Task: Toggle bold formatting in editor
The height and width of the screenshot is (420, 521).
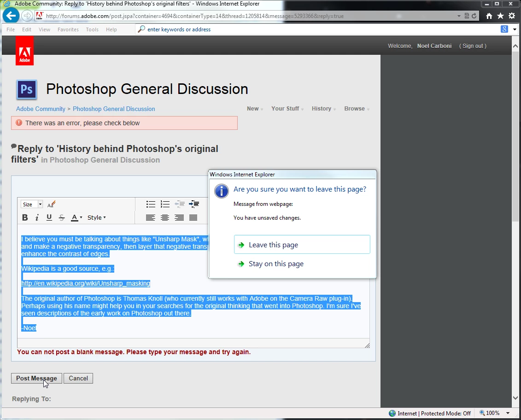Action: (x=25, y=218)
